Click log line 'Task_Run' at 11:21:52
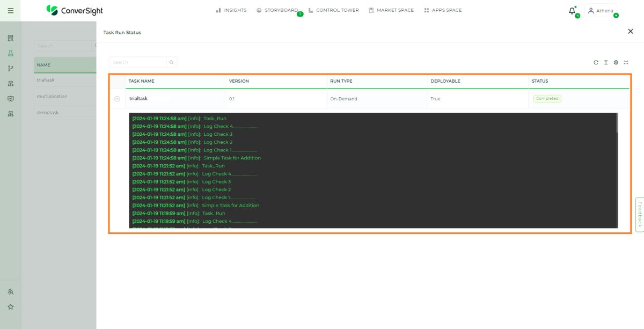This screenshot has width=644, height=329. pyautogui.click(x=179, y=166)
